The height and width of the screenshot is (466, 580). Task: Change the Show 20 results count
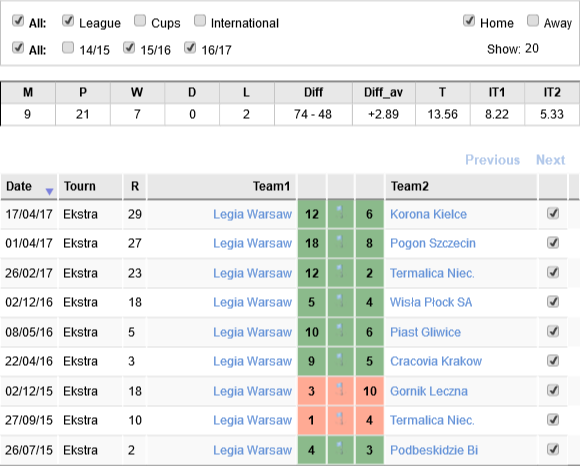532,48
